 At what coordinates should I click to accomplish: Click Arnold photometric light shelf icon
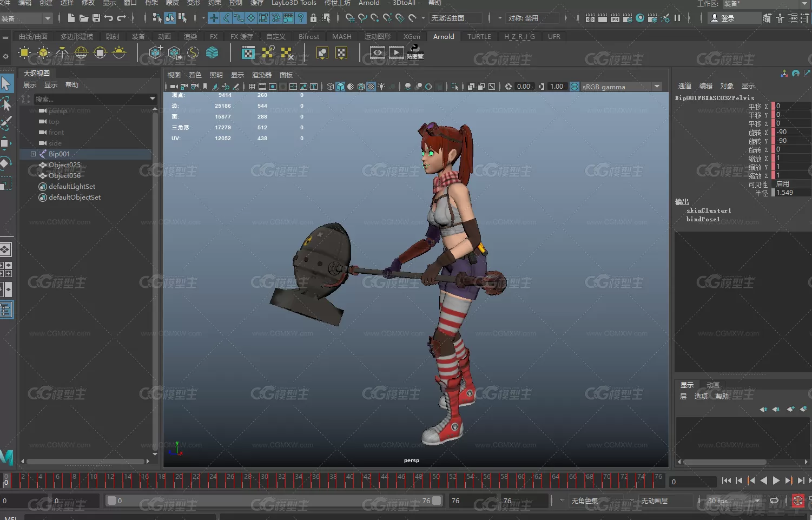coord(62,52)
